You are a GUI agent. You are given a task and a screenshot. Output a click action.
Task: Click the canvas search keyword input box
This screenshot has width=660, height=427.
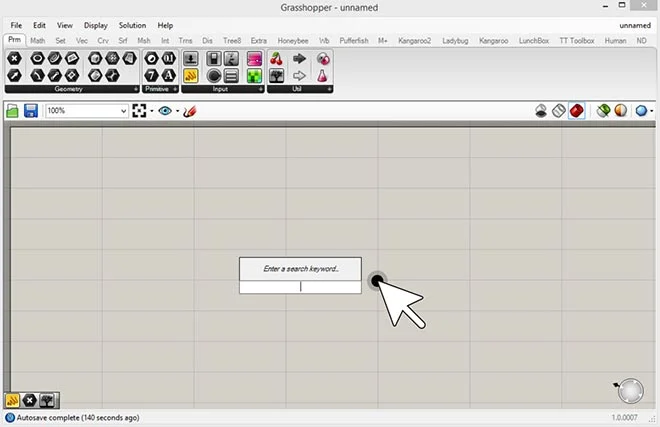point(300,287)
